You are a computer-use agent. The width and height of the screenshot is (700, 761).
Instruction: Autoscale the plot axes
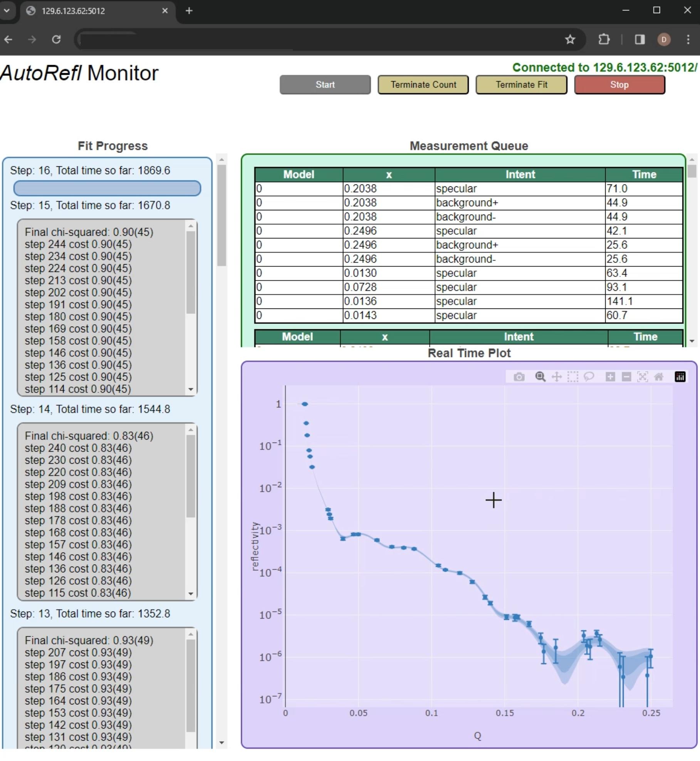(x=643, y=377)
